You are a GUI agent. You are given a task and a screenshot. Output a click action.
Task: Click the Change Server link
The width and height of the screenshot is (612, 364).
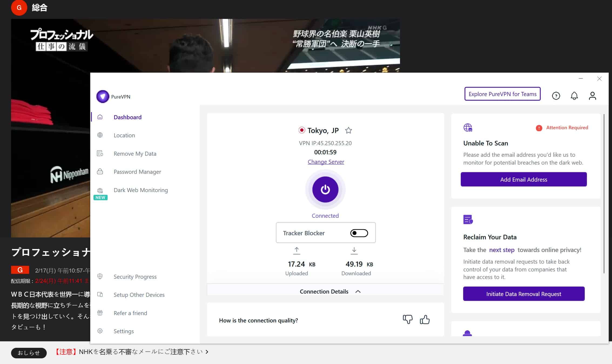[x=326, y=162]
